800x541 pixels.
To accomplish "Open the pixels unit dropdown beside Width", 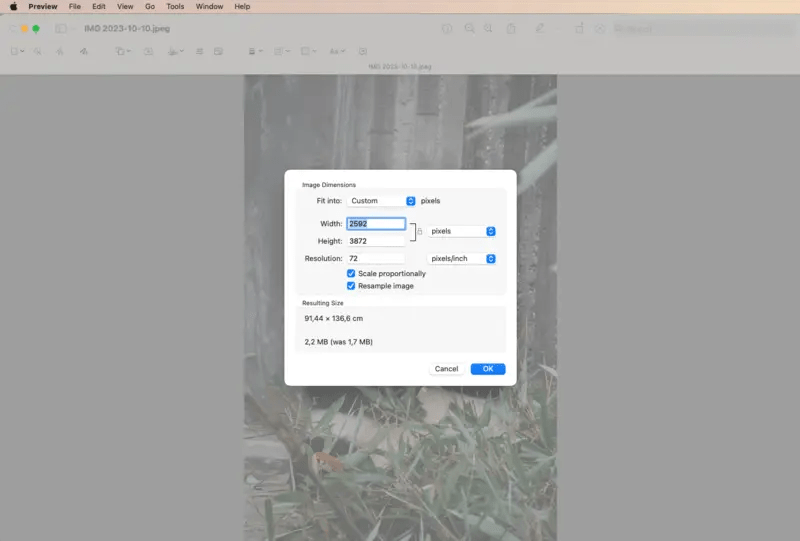I will pyautogui.click(x=461, y=231).
